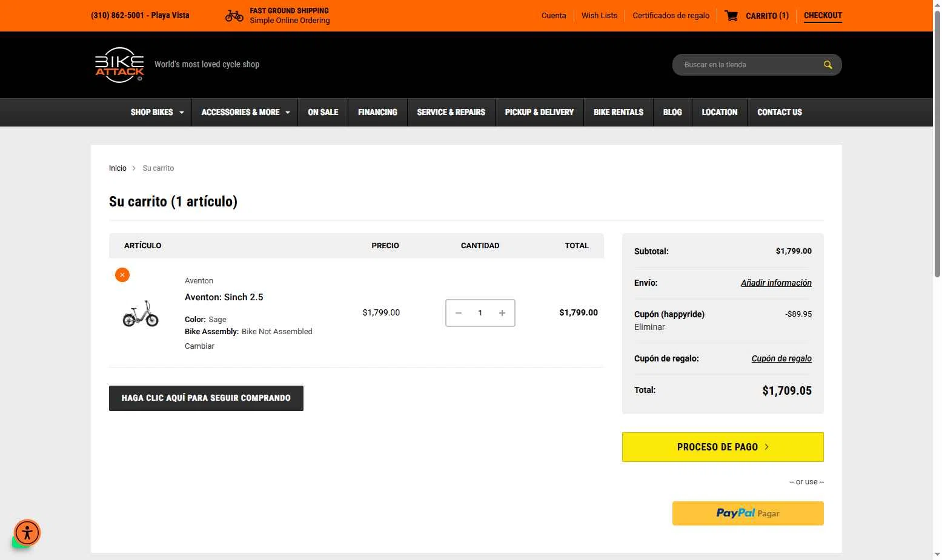Open the Contact Us menu item
The image size is (942, 560).
tap(780, 112)
